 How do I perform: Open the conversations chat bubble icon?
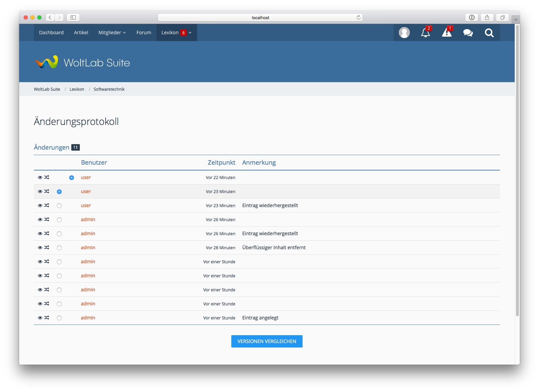pyautogui.click(x=468, y=33)
